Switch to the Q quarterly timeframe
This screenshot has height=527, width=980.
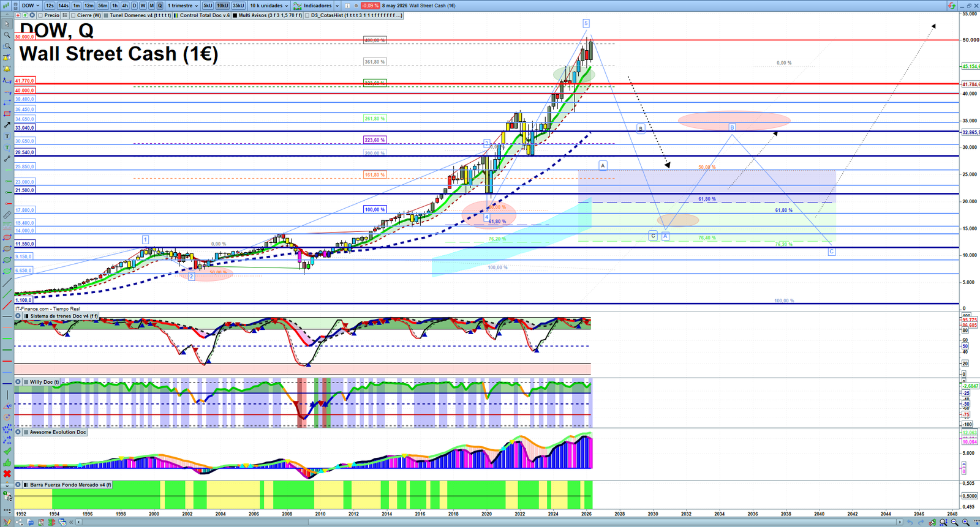pyautogui.click(x=160, y=6)
